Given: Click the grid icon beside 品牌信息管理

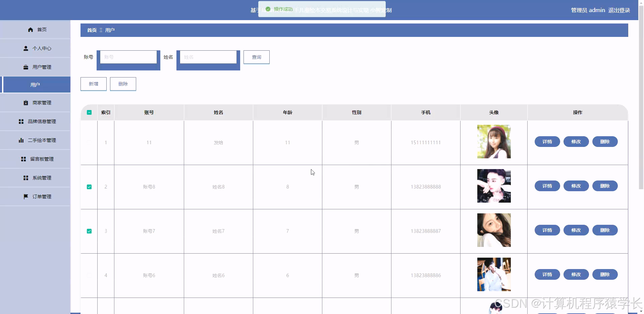Looking at the screenshot, I should click(21, 121).
